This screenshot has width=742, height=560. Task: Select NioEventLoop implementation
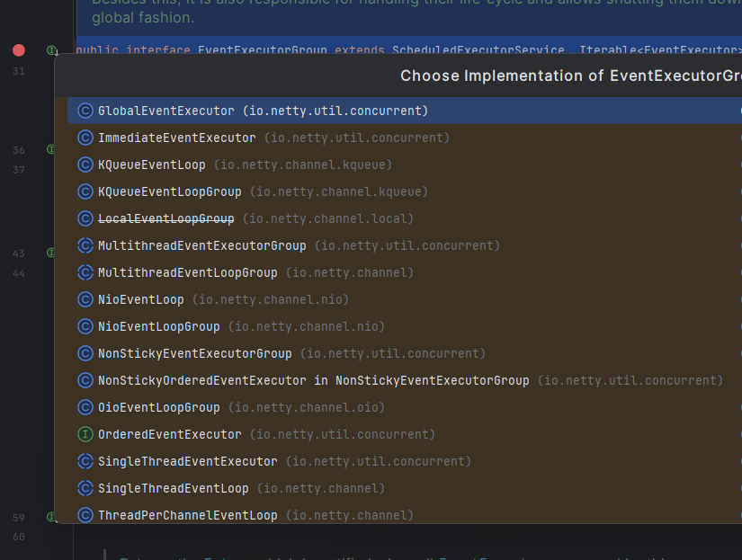click(x=405, y=299)
